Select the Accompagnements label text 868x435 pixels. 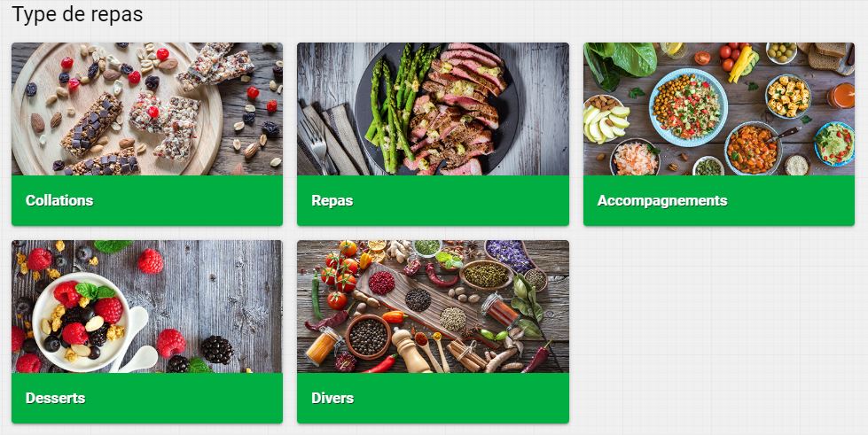(662, 200)
